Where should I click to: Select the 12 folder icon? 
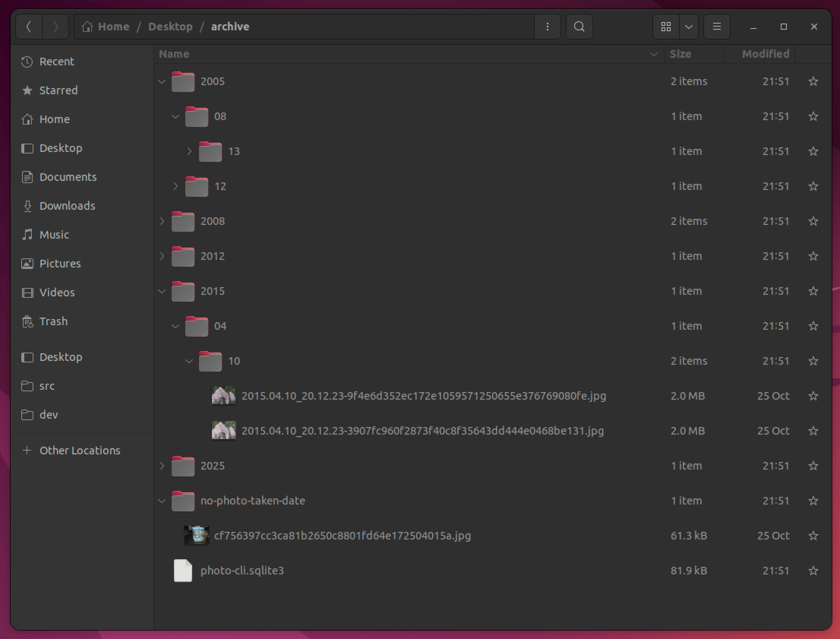click(196, 187)
